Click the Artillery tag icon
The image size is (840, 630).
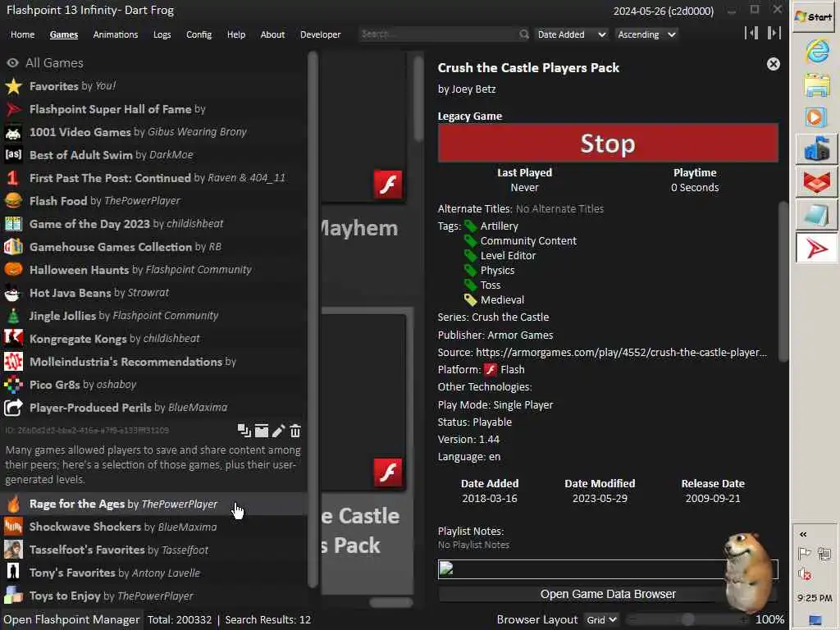tap(470, 226)
